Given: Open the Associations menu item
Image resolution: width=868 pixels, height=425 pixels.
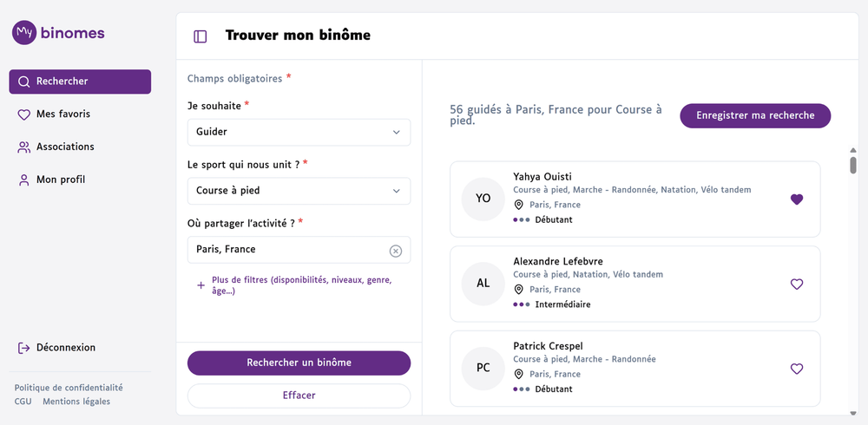Looking at the screenshot, I should point(65,147).
